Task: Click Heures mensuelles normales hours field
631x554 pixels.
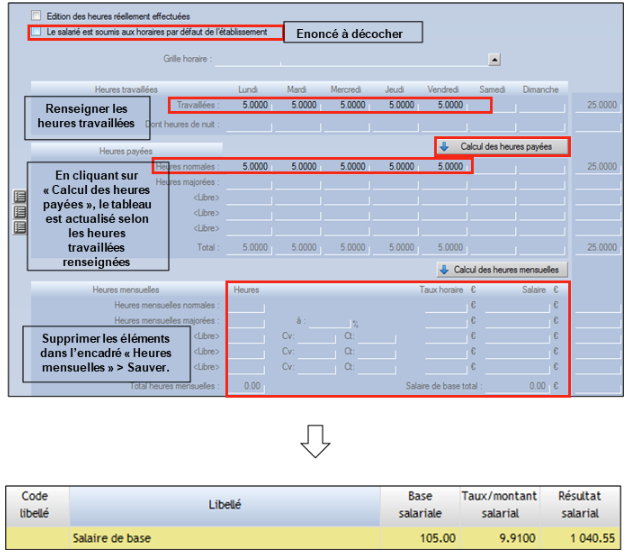Action: [x=247, y=306]
